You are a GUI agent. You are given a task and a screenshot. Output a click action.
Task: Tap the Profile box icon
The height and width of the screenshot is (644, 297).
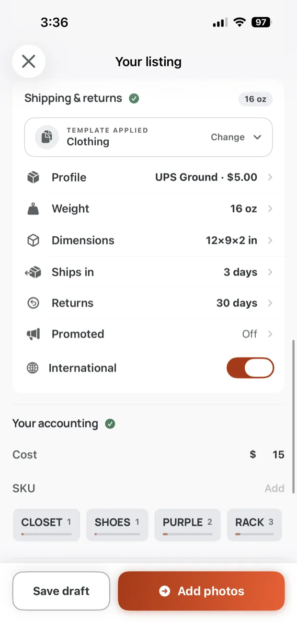pos(33,177)
